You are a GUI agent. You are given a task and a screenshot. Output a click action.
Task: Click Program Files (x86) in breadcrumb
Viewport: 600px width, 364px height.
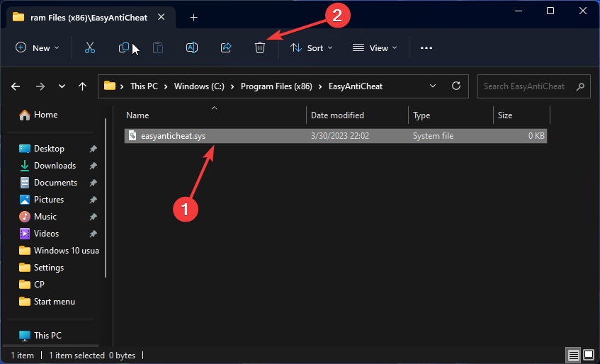pos(277,86)
